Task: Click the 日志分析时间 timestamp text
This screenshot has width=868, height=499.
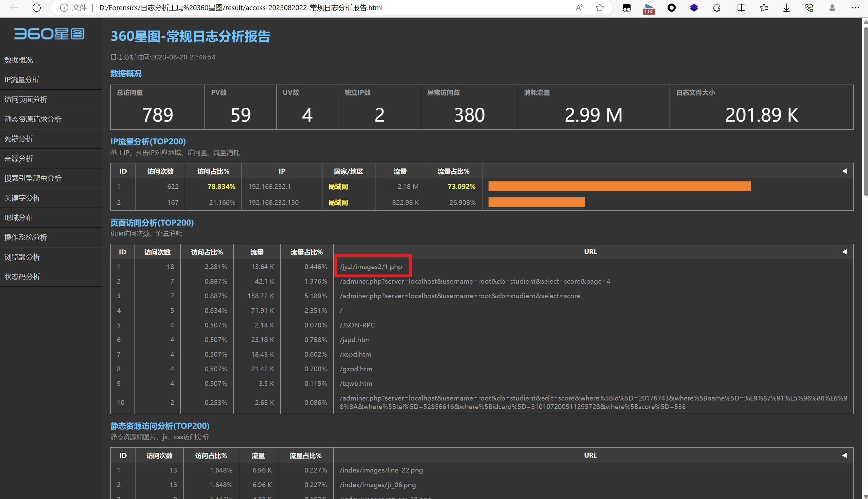Action: tap(163, 57)
